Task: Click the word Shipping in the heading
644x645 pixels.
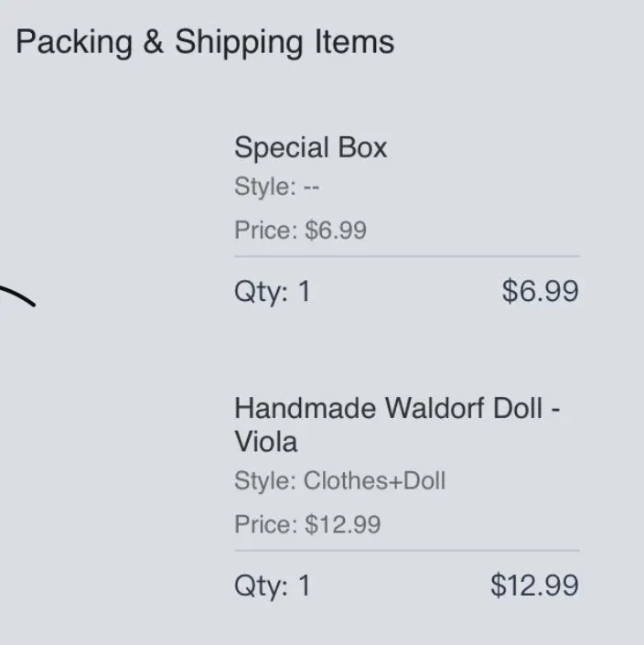Action: tap(239, 43)
